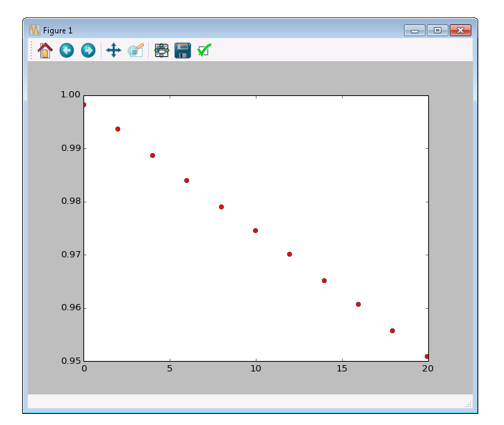Click the x-axis label 5
Image resolution: width=504 pixels, height=425 pixels.
point(170,369)
